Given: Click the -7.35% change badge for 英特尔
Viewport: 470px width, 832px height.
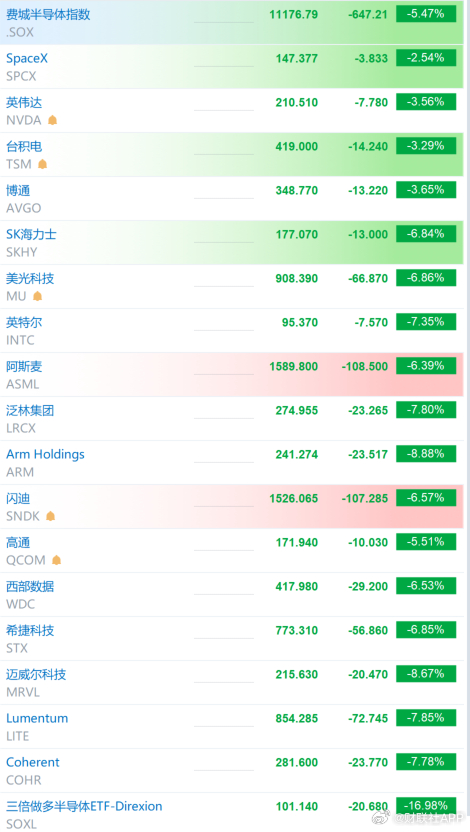Looking at the screenshot, I should tap(426, 322).
